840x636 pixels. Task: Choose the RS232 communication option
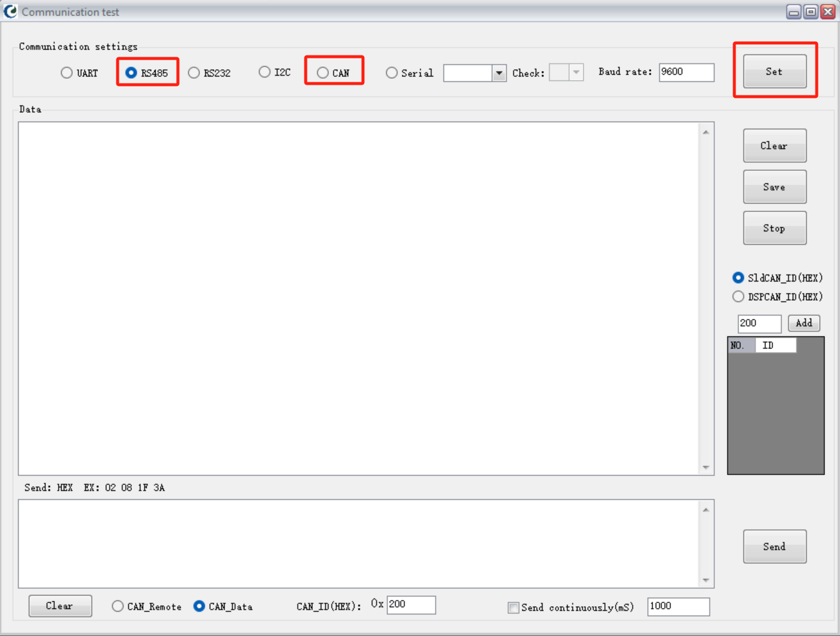[x=194, y=73]
